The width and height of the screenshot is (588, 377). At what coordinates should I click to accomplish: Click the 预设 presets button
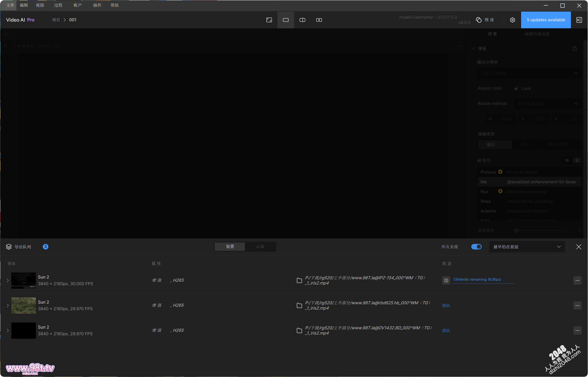[x=485, y=20]
